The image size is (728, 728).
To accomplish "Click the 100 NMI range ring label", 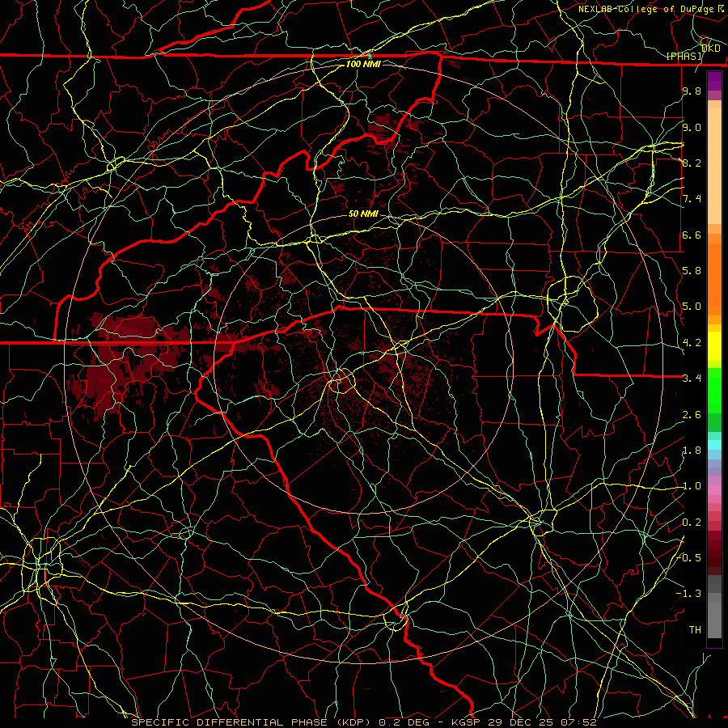I will click(x=363, y=64).
